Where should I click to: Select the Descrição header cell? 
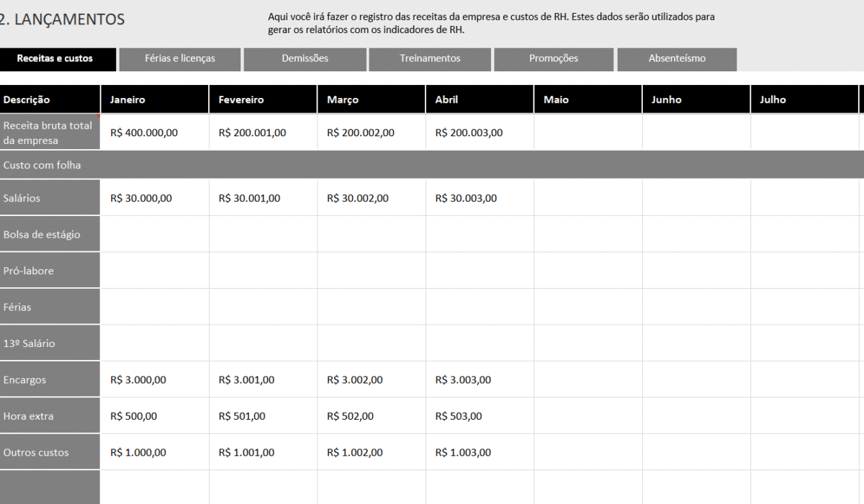pyautogui.click(x=50, y=100)
